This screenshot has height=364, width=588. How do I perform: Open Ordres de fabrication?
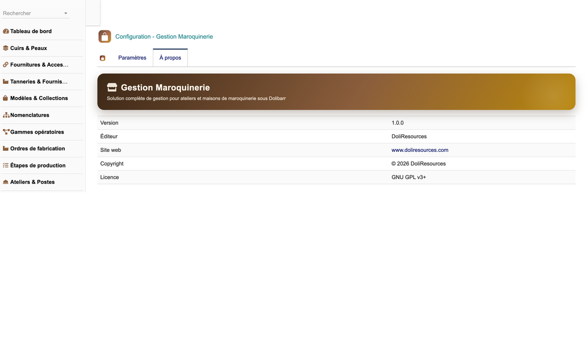pyautogui.click(x=38, y=148)
